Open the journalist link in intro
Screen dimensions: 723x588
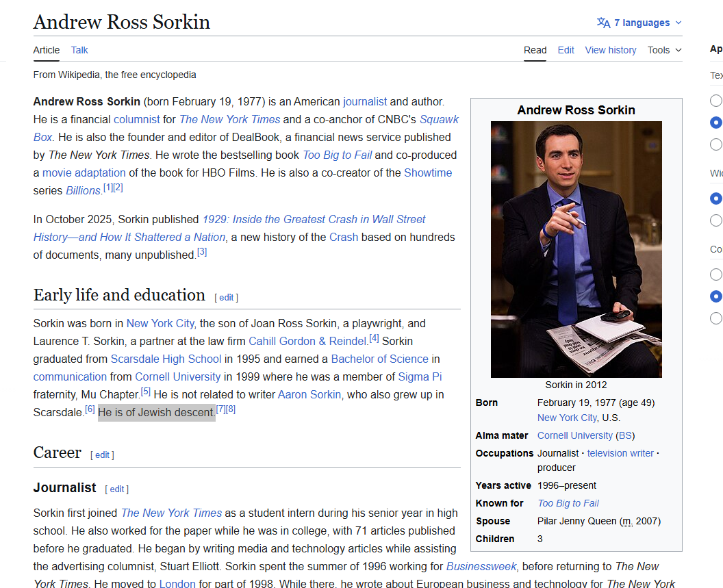pos(365,101)
